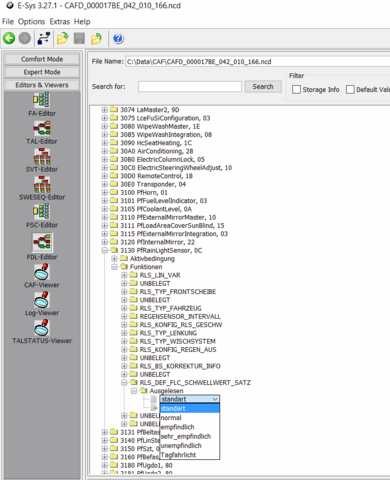Click folder icon of Aktivbedingung
Image resolution: width=390 pixels, height=480 pixels.
124,259
